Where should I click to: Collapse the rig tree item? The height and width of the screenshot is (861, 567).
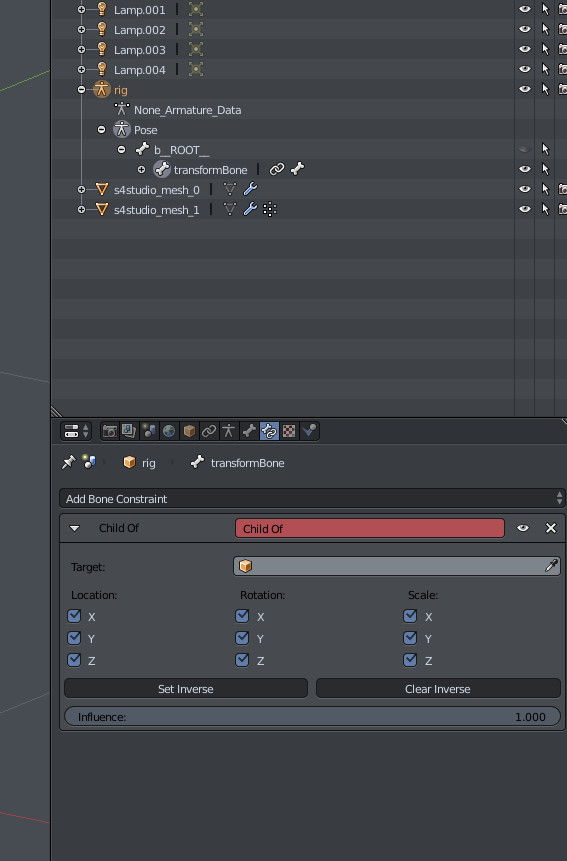81,90
